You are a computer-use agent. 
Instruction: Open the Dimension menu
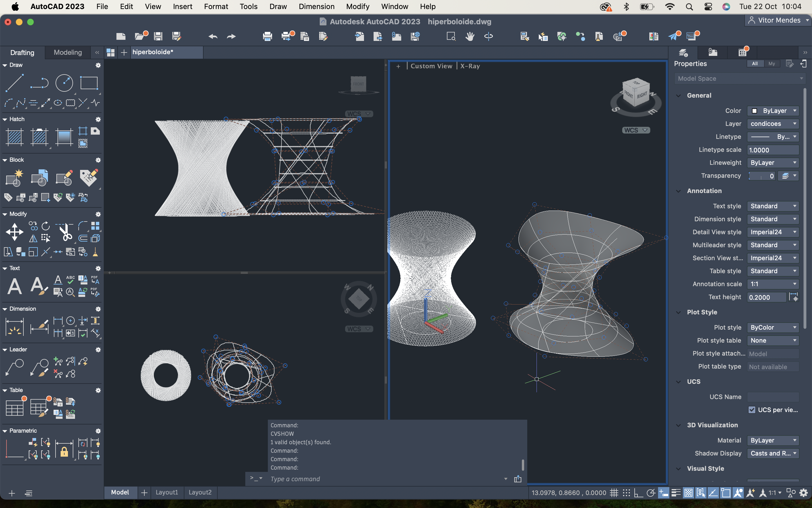click(x=316, y=6)
